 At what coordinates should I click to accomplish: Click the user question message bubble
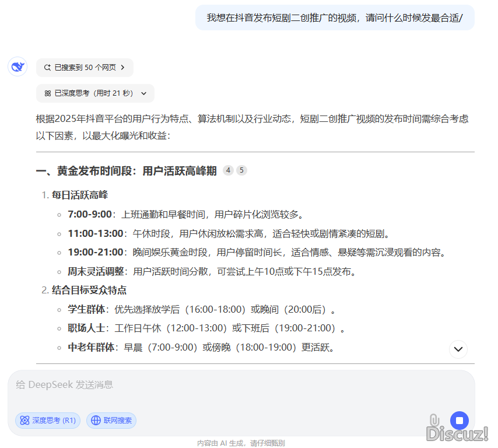[334, 17]
